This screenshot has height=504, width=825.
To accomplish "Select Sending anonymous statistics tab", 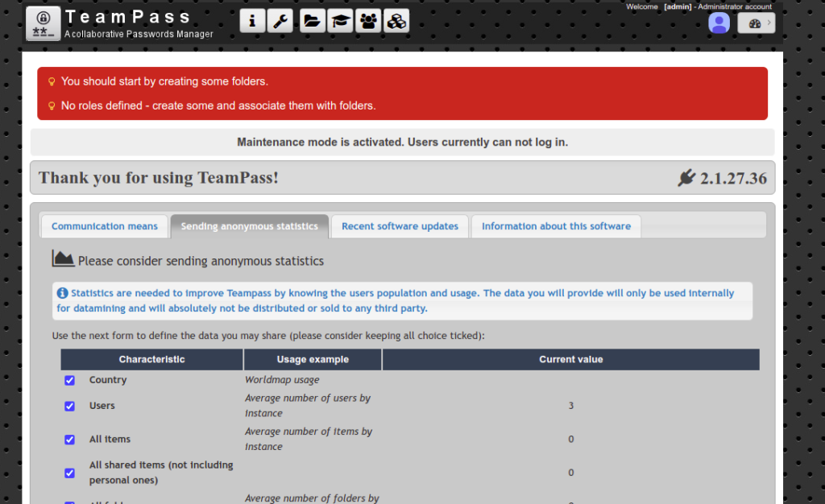I will [250, 226].
